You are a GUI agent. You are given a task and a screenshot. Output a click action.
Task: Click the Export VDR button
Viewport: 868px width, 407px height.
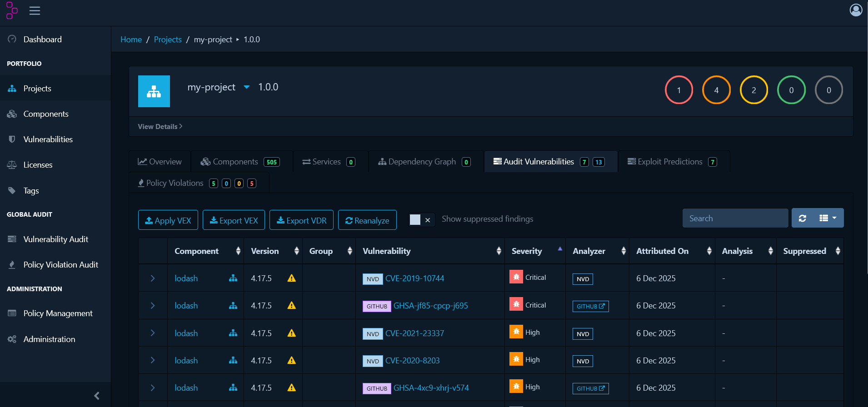pyautogui.click(x=301, y=220)
